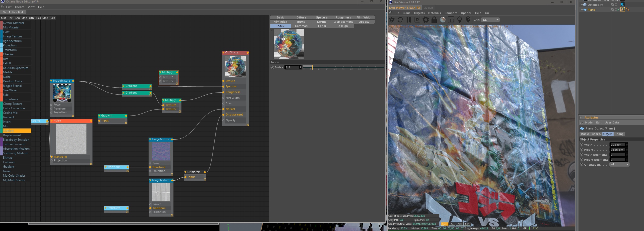Switch to the Displacement tab
The height and width of the screenshot is (231, 644).
click(x=343, y=22)
